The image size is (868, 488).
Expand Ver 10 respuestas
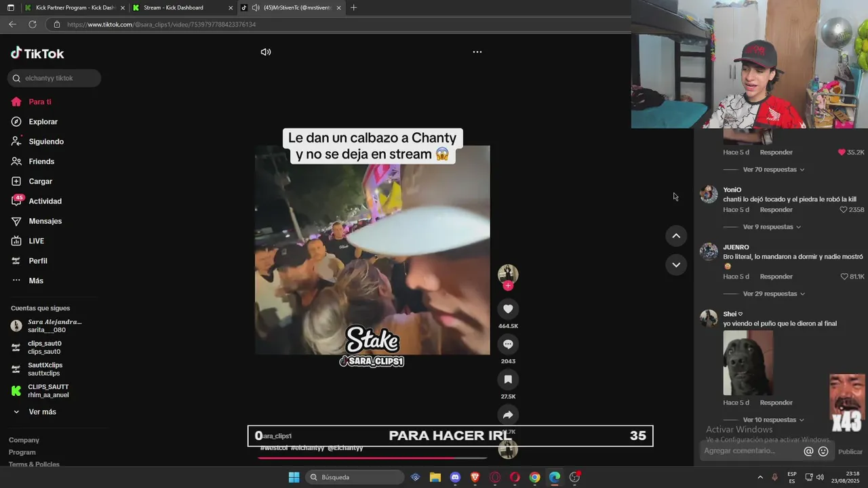774,420
